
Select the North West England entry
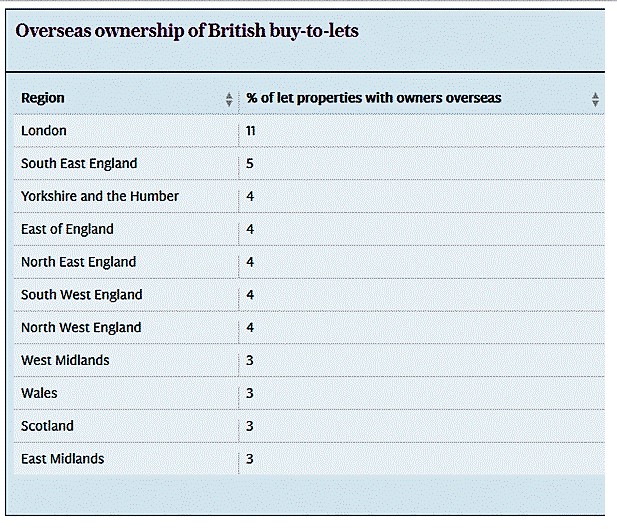tap(81, 327)
